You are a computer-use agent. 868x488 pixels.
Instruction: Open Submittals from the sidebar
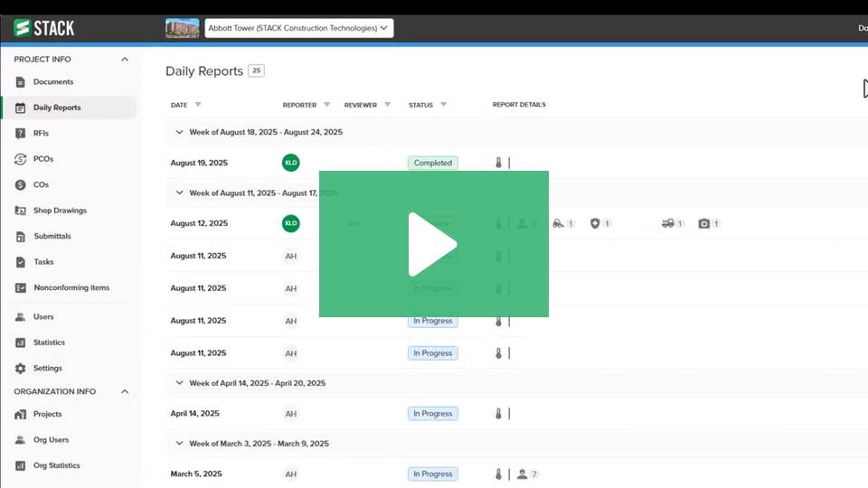pyautogui.click(x=52, y=237)
